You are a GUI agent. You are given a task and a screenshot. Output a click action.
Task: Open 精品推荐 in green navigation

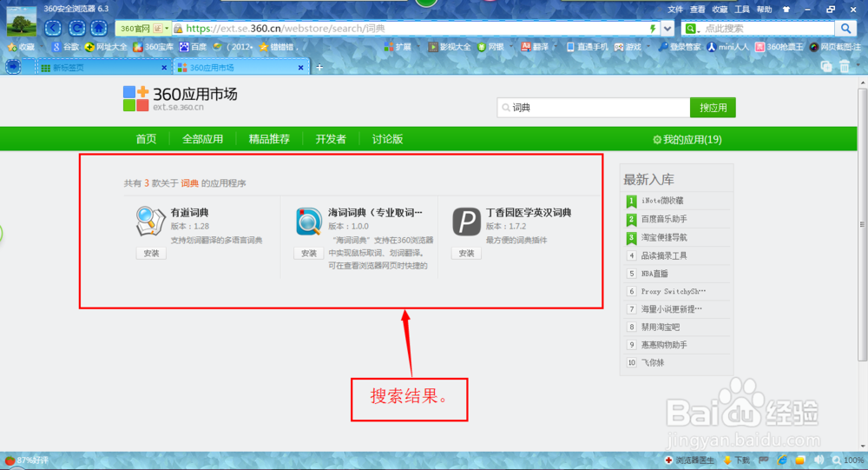(x=269, y=139)
